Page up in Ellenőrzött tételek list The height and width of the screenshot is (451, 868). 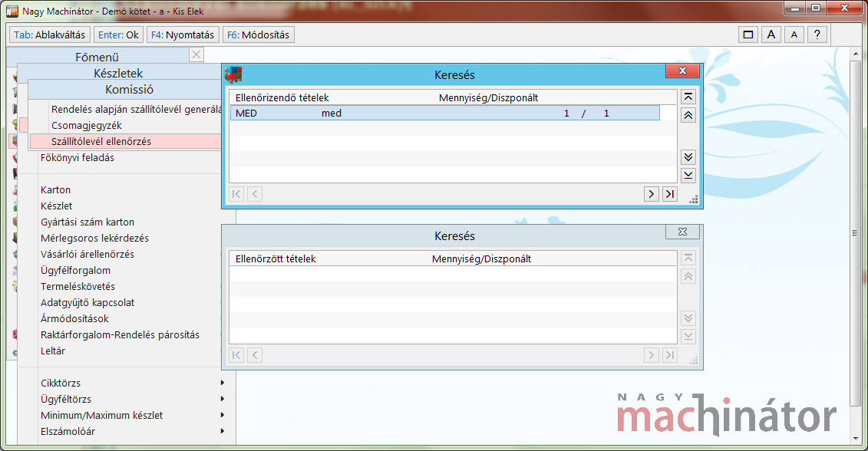(x=688, y=276)
